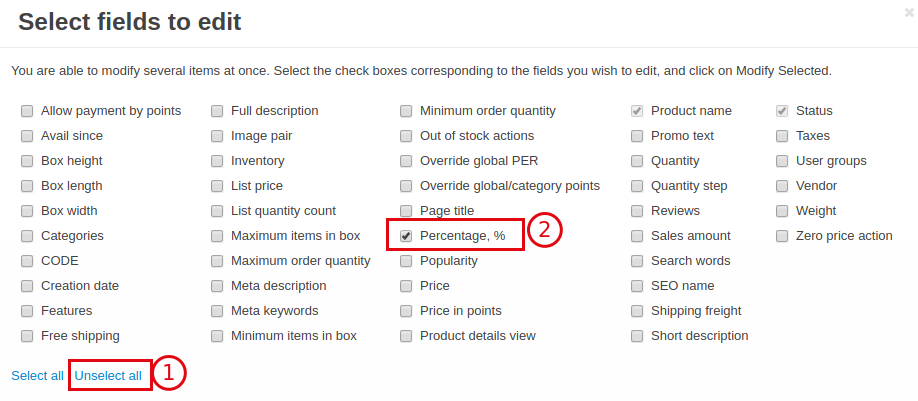
Task: Check the Full description field
Action: click(x=217, y=111)
